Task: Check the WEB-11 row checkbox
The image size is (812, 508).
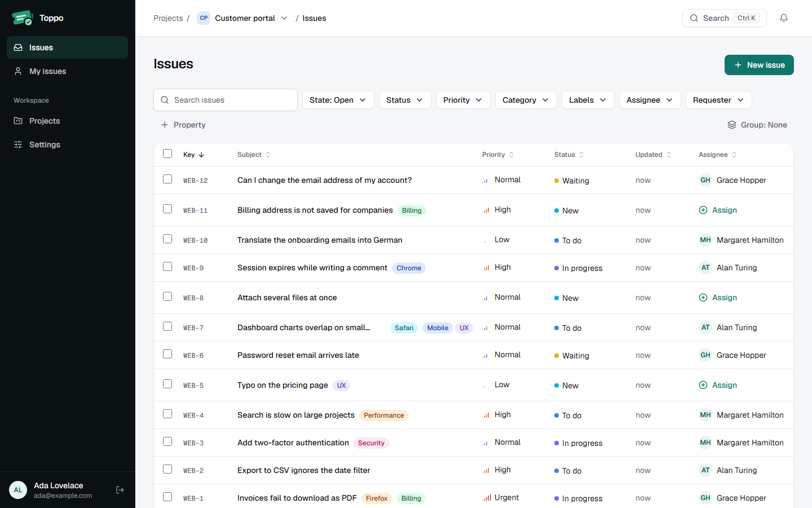Action: point(167,209)
